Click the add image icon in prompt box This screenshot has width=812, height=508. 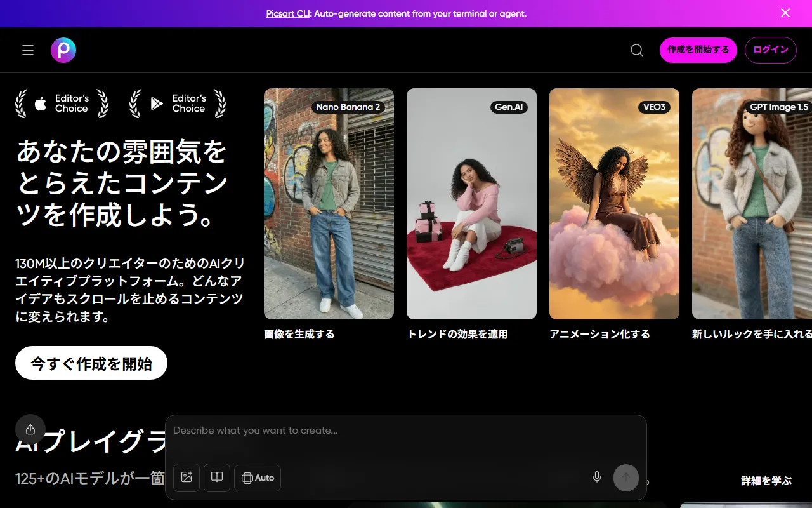tap(187, 478)
